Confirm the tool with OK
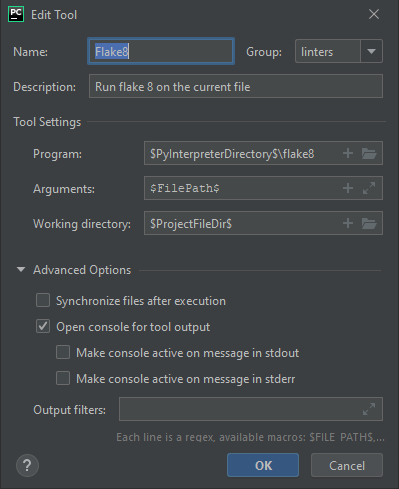 [x=263, y=465]
